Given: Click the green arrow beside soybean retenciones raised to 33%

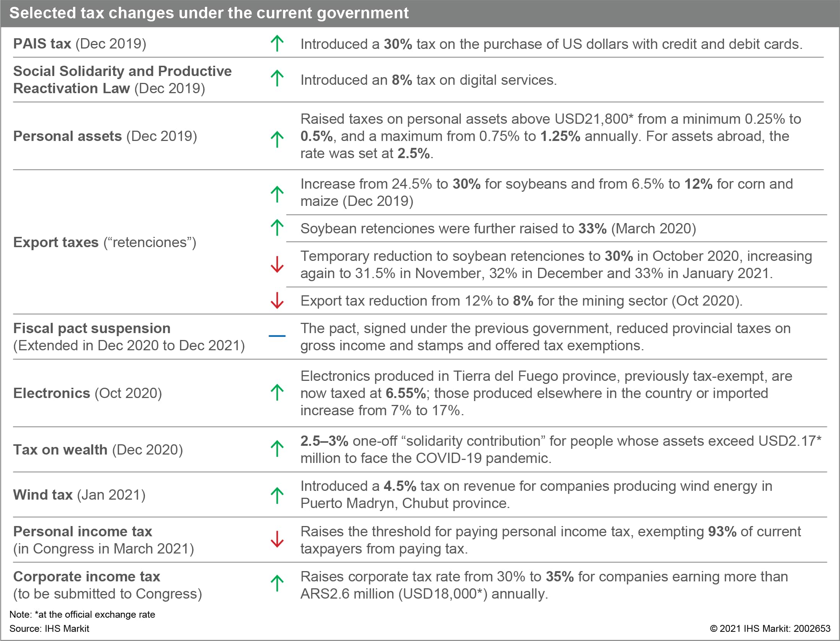Looking at the screenshot, I should pyautogui.click(x=277, y=228).
